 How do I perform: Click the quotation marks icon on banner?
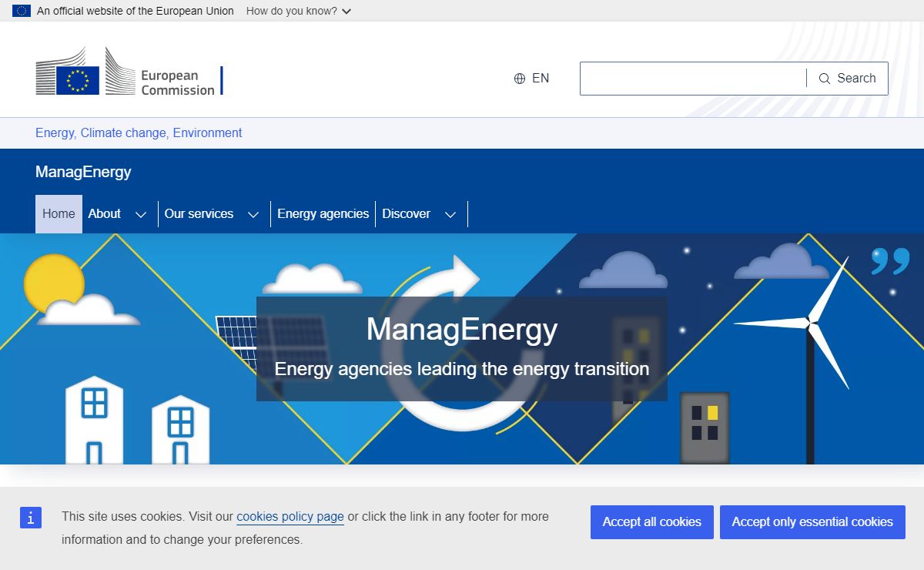(x=890, y=261)
